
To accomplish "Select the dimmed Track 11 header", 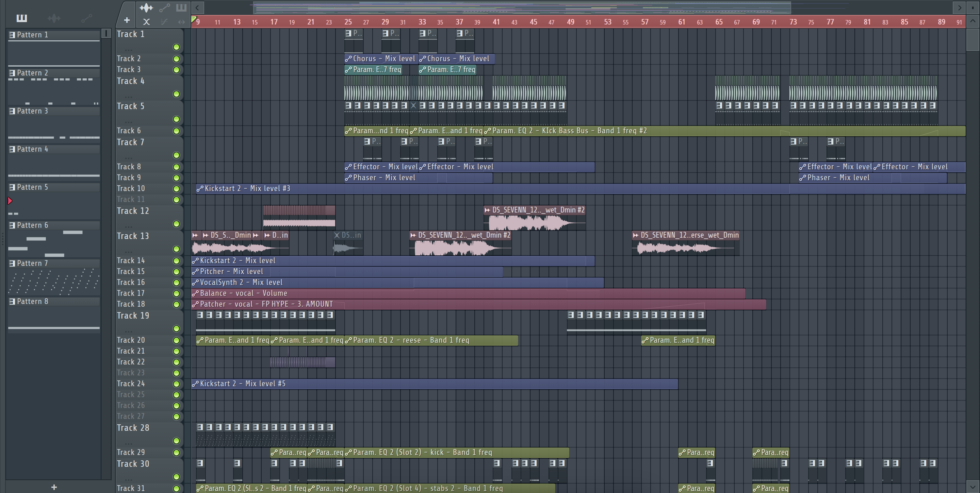I will tap(149, 199).
